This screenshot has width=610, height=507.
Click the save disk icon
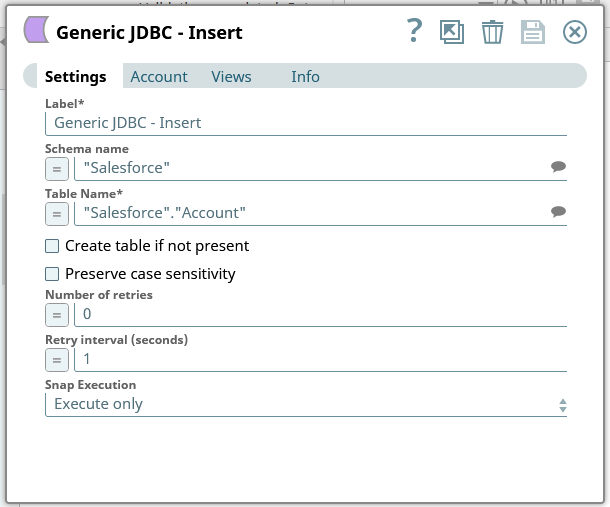(533, 32)
